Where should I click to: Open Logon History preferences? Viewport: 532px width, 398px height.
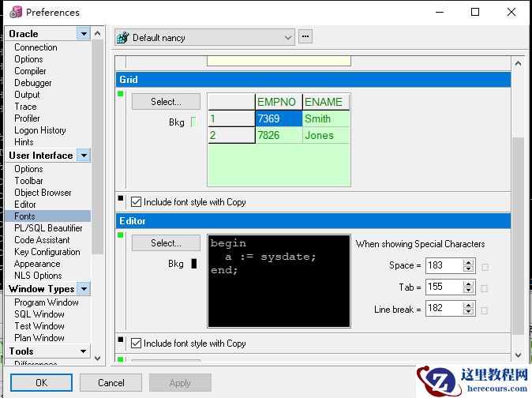(x=40, y=130)
